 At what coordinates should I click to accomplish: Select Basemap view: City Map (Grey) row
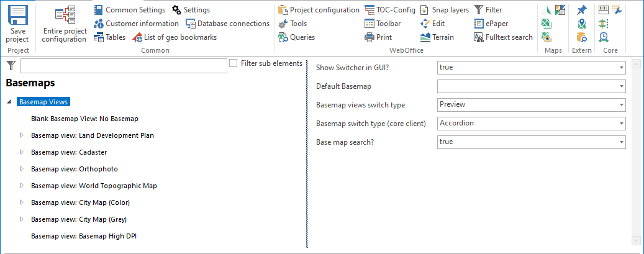pos(79,219)
